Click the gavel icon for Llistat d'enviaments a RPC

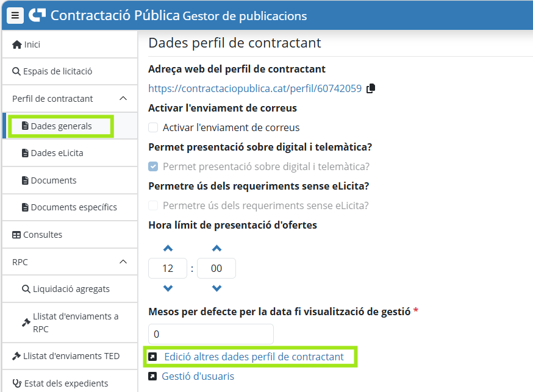(26, 323)
